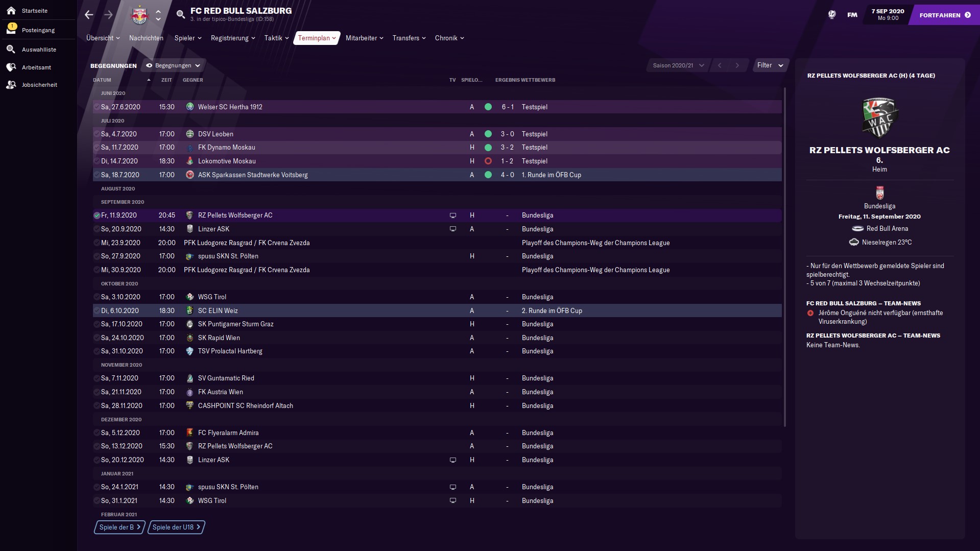Go to next season arrow
Screen dimensions: 980x551
pyautogui.click(x=737, y=65)
